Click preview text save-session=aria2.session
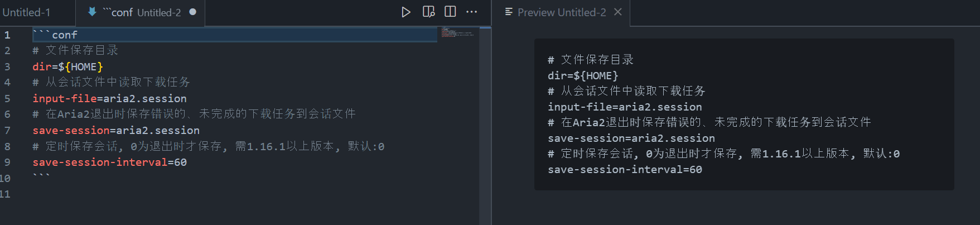 pos(631,138)
